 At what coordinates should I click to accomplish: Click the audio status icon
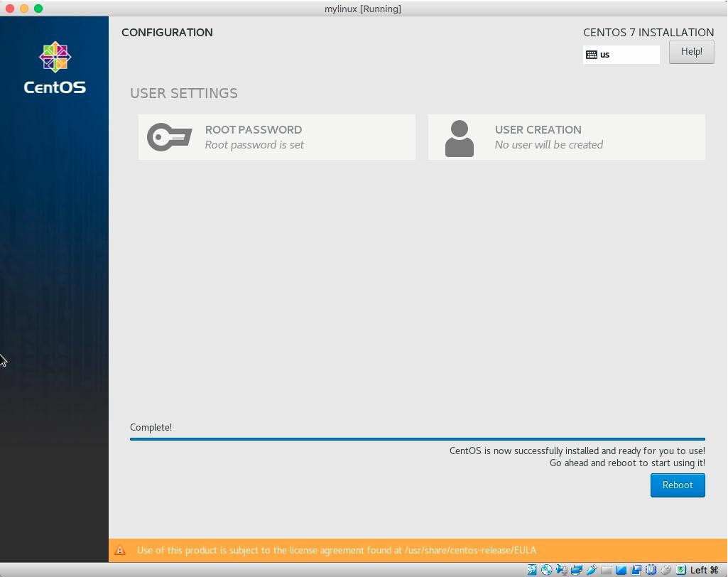point(560,569)
